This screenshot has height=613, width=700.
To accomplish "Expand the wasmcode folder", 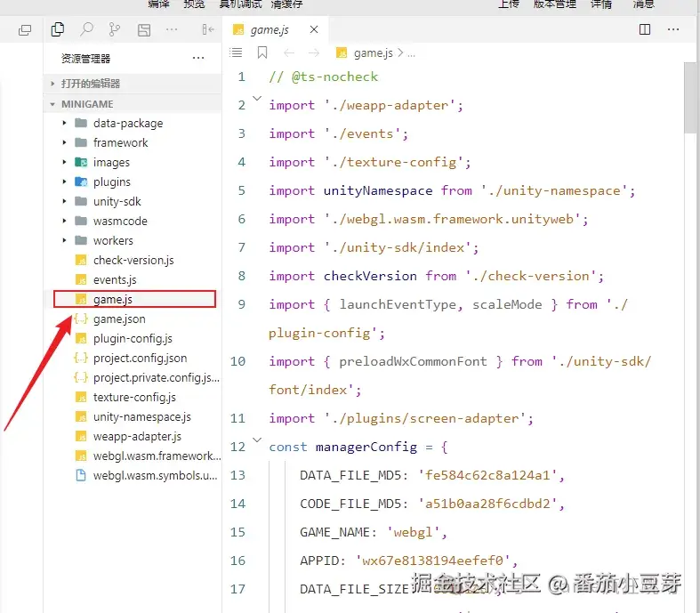I will coord(133,221).
